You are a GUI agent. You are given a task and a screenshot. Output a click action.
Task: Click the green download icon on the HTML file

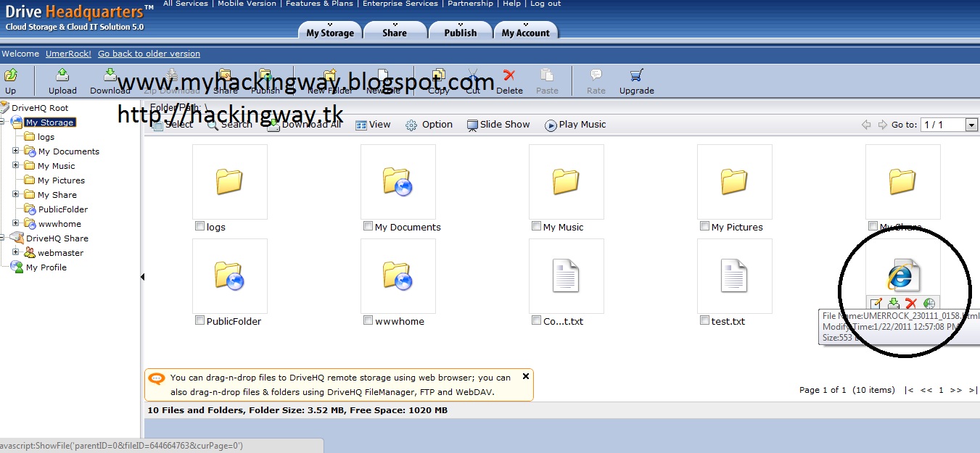(894, 304)
